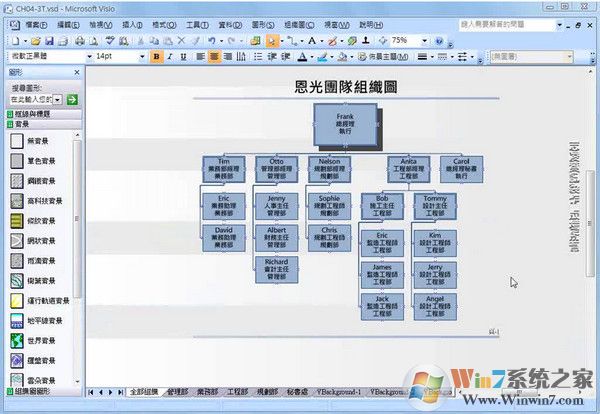The image size is (600, 414).
Task: Expand the borders and titles stencil
Action: pos(44,114)
